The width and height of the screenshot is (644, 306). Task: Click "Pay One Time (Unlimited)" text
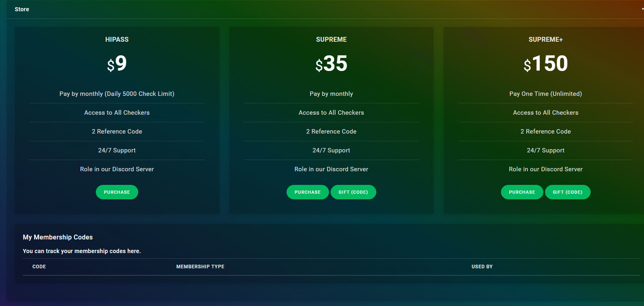click(x=546, y=94)
